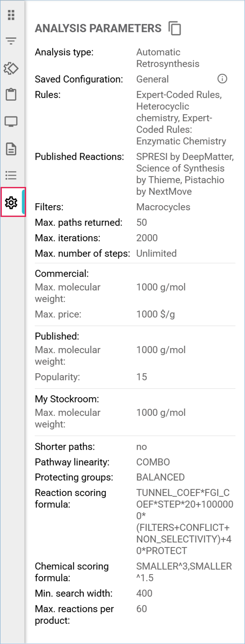Screen dimensions: 245x644
Task: Open the document page icon in sidebar
Action: 11,149
